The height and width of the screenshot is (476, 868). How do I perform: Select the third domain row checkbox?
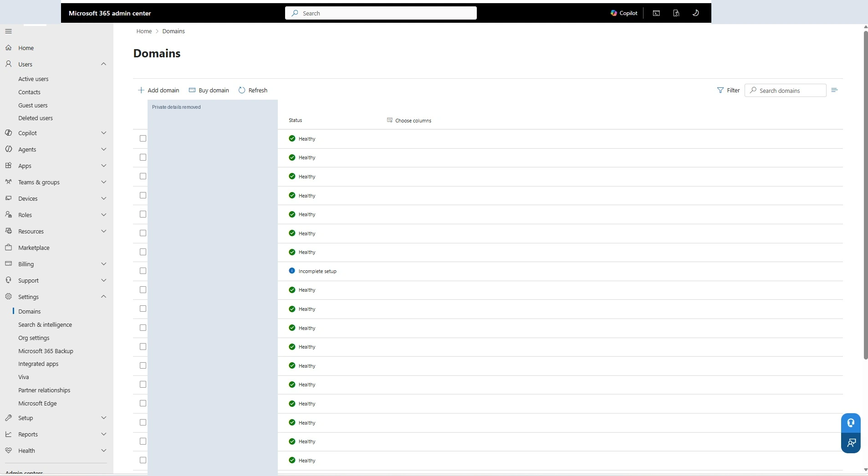click(x=143, y=176)
